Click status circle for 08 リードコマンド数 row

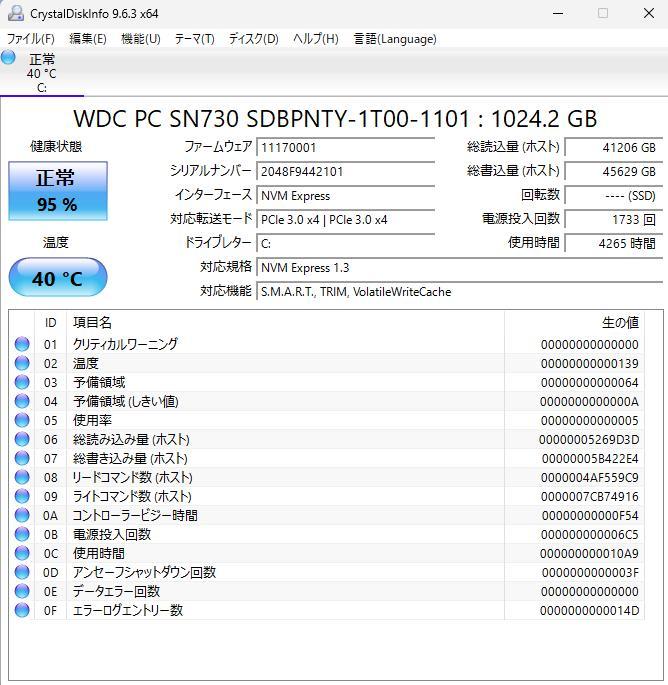click(x=22, y=477)
